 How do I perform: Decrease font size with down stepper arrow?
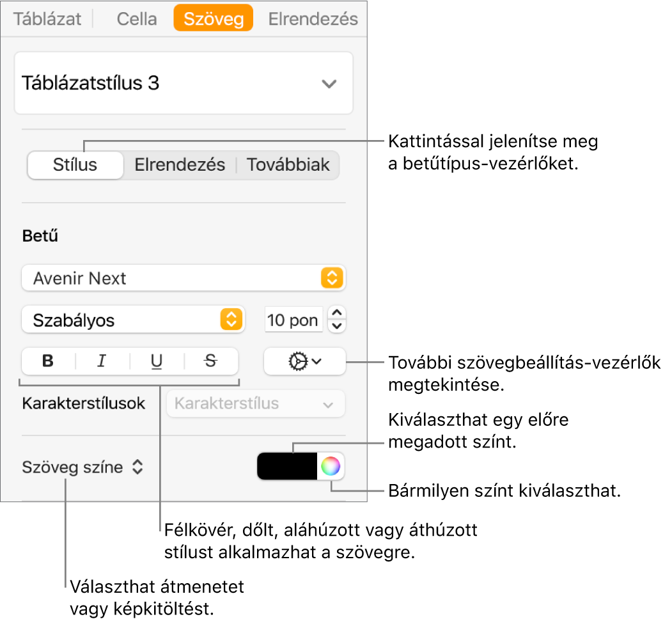click(337, 327)
